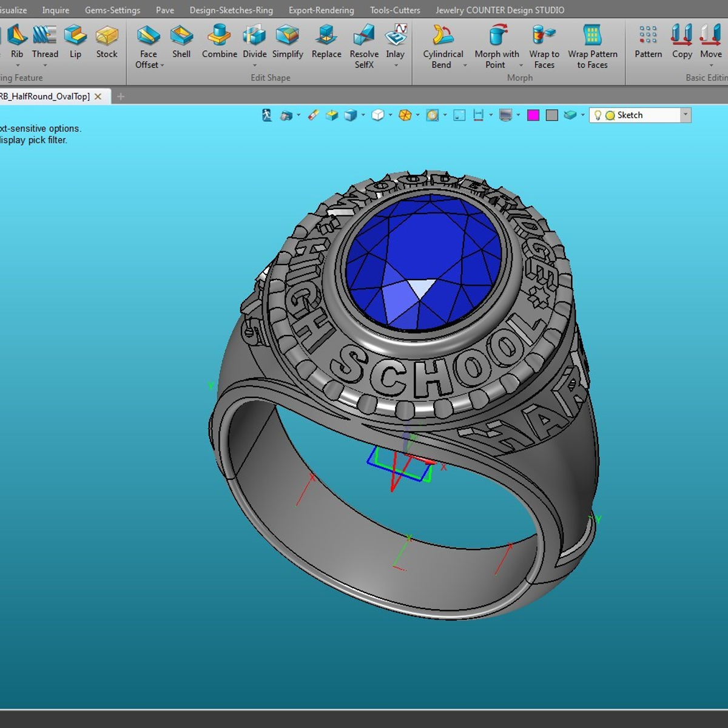
Task: Expand the Divide dropdown arrow
Action: (x=255, y=66)
